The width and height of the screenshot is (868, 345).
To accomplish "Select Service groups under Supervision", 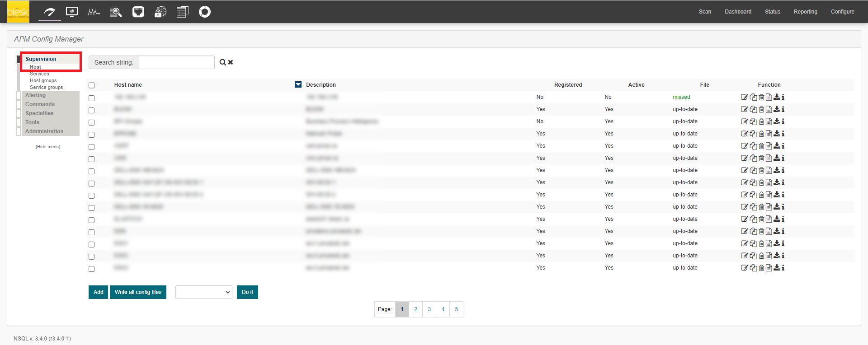I will tap(47, 87).
